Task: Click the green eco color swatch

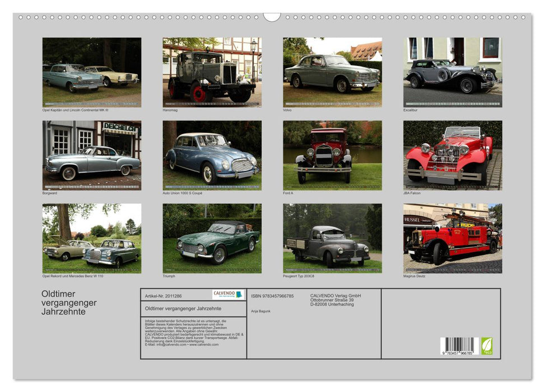Action: pyautogui.click(x=487, y=346)
